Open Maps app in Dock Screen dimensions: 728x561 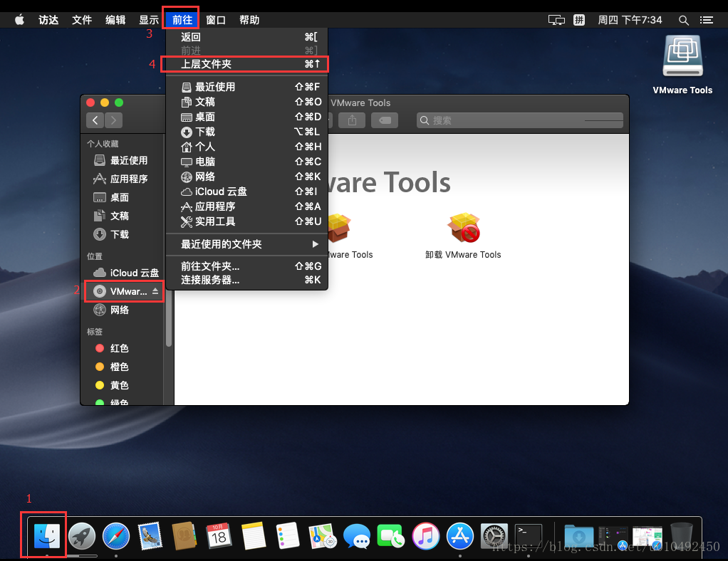(322, 536)
